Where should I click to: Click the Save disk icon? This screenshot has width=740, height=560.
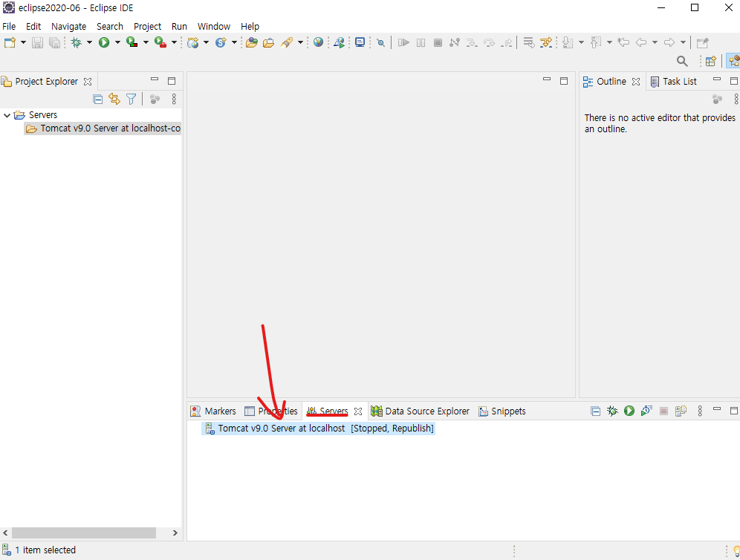[x=37, y=42]
